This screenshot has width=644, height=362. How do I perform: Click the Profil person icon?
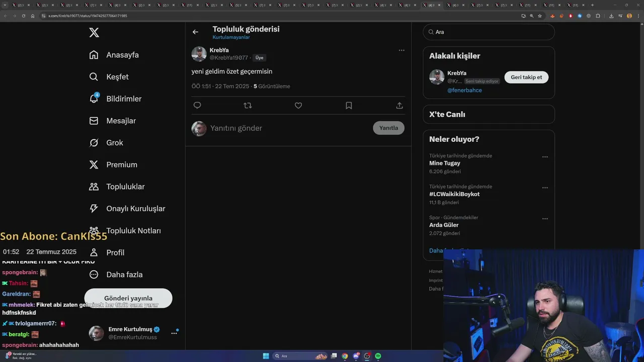(94, 252)
